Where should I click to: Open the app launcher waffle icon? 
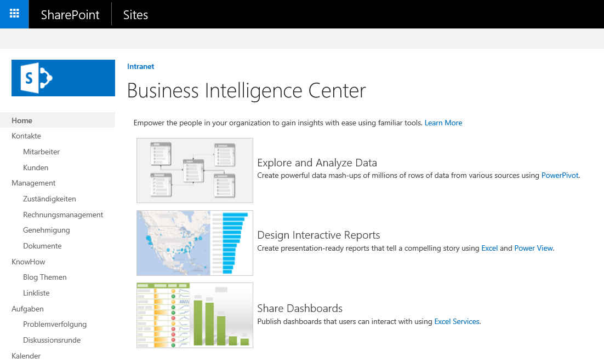point(14,14)
